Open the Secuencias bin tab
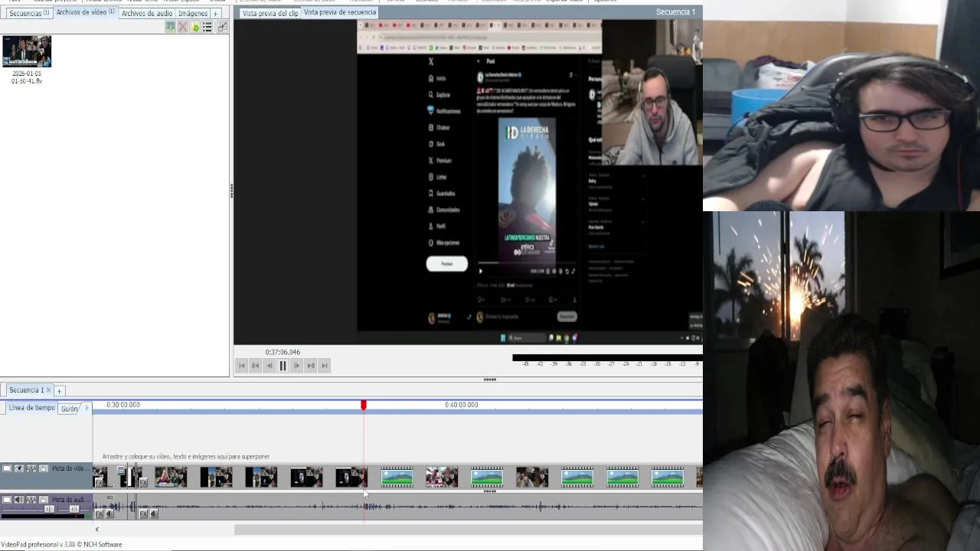This screenshot has width=980, height=551. pyautogui.click(x=29, y=13)
